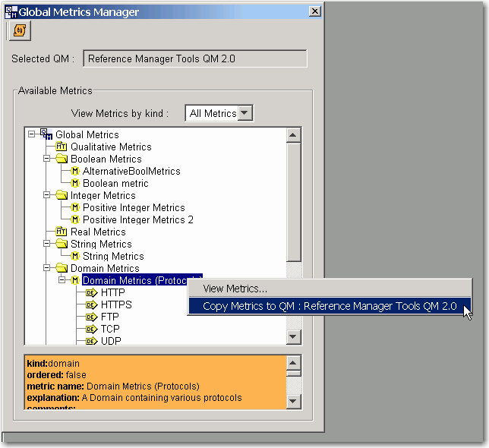Image resolution: width=489 pixels, height=448 pixels.
Task: Select the Integer Metrics folder label
Action: click(x=103, y=195)
